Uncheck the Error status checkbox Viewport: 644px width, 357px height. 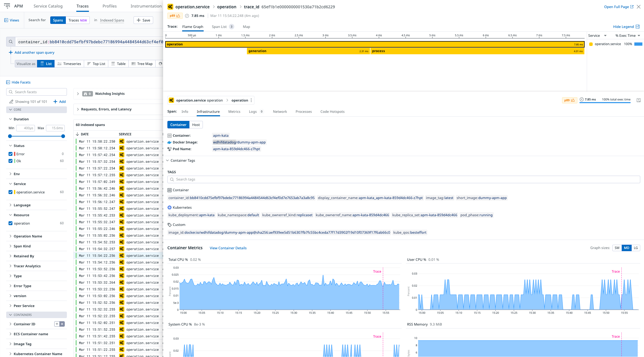point(10,154)
